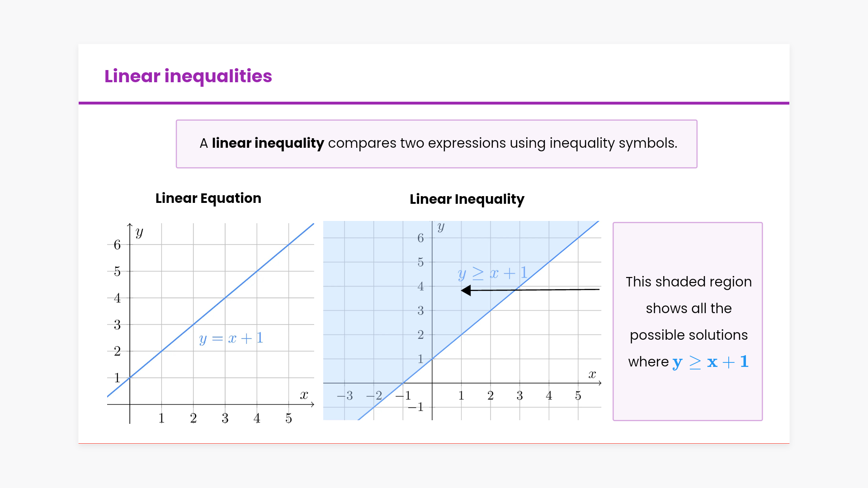
Task: Click the number 6 on the left graph's y-axis
Action: (x=117, y=245)
